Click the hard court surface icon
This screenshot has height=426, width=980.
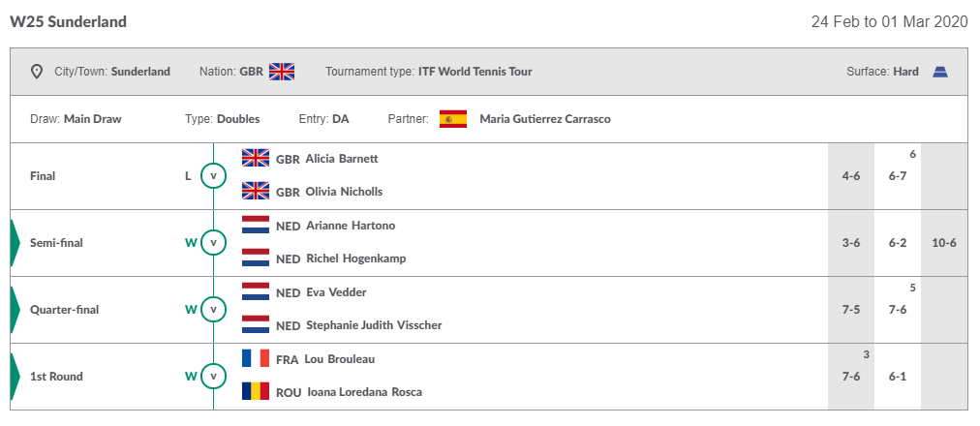click(940, 72)
